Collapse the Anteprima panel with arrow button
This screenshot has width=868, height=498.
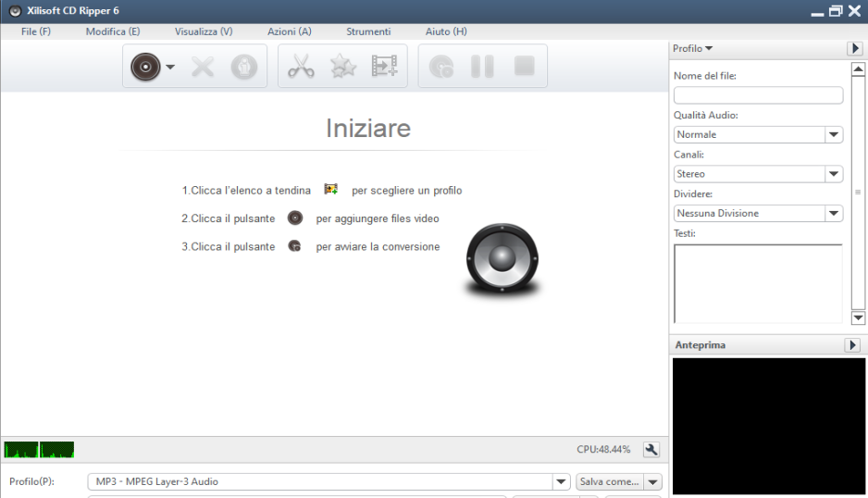point(852,345)
